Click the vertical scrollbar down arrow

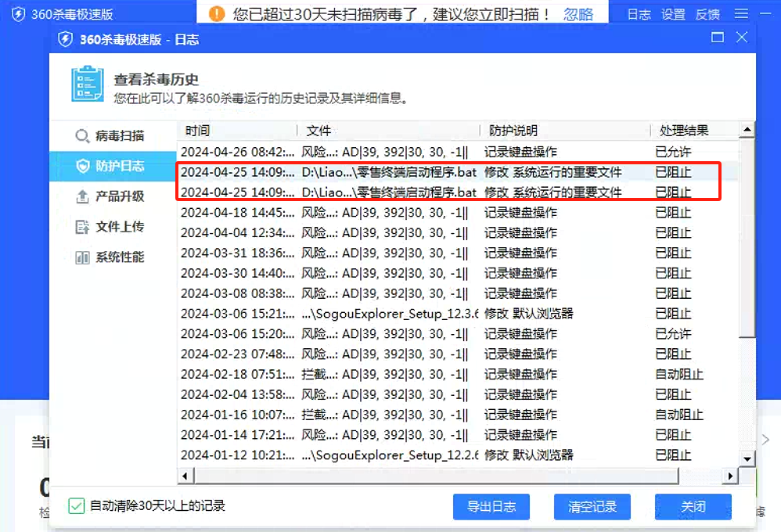tap(747, 458)
